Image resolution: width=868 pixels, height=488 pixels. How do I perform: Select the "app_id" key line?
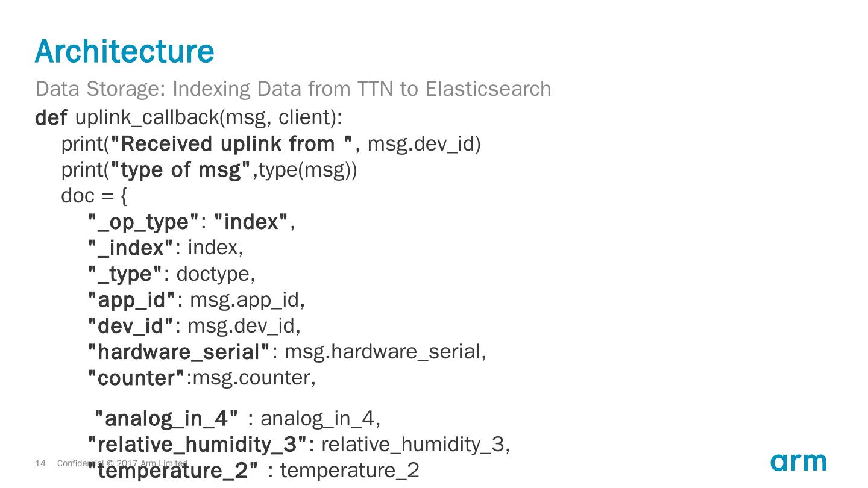tap(197, 299)
